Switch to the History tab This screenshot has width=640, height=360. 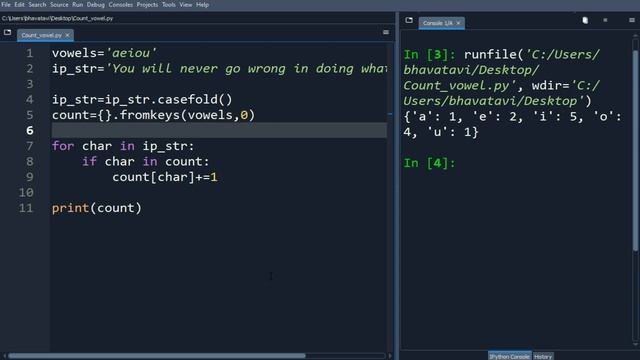click(x=543, y=356)
